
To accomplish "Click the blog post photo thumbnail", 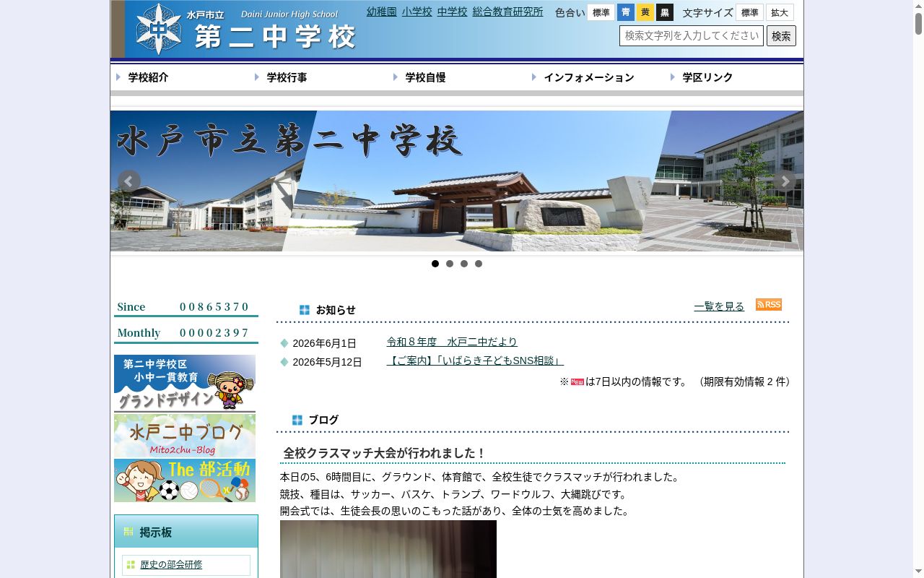I will coord(388,549).
